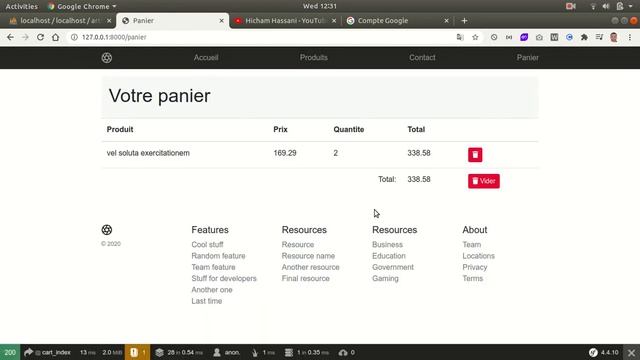Go to Accueil in the navbar

[206, 58]
